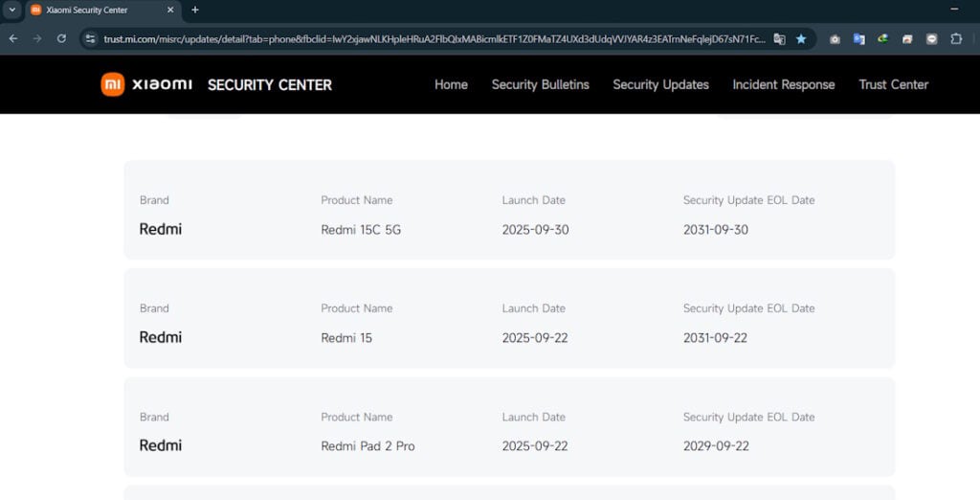Screen dimensions: 980x500
Task: Click the Xiaomi Mi logo
Action: [x=113, y=84]
